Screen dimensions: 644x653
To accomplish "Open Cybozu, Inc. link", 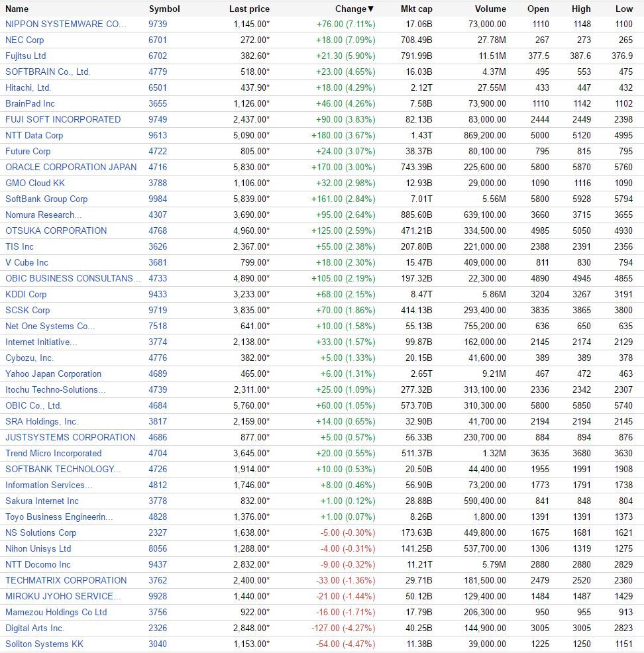I will (29, 358).
